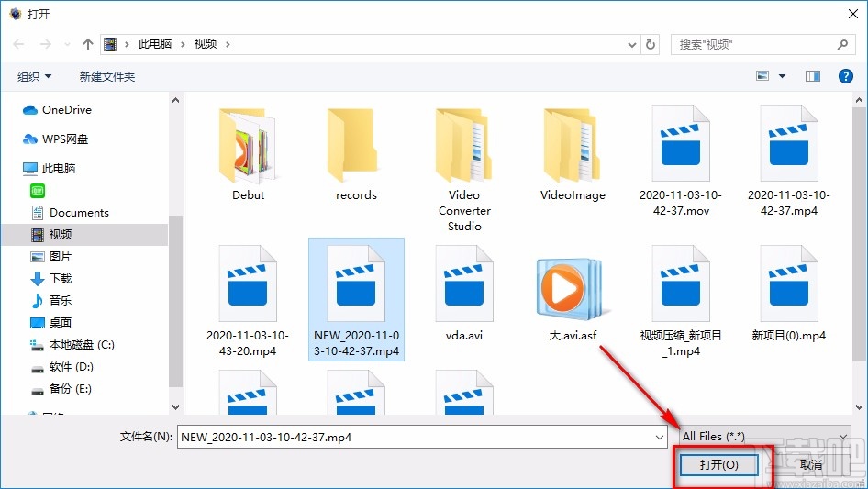Create a folder with 新建文件夹

tap(106, 76)
